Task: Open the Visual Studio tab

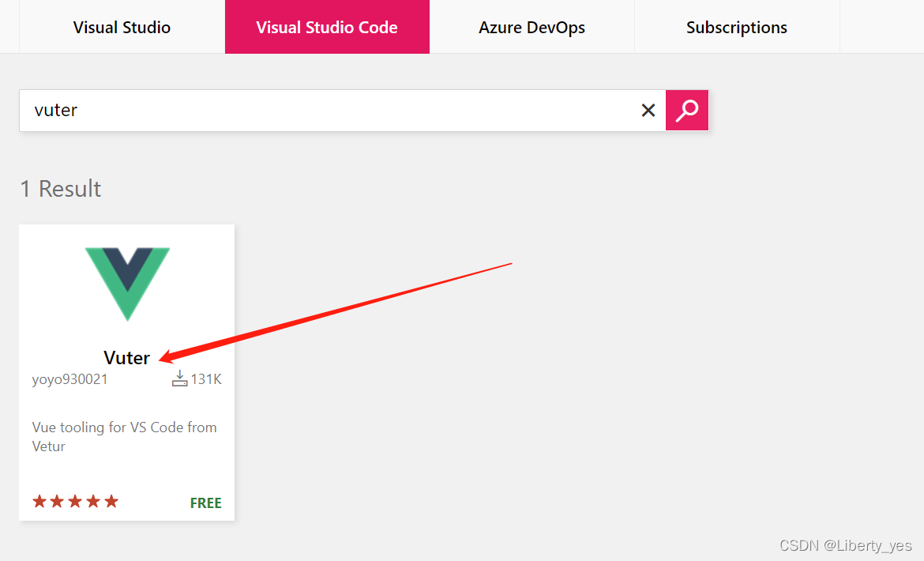Action: [x=122, y=27]
